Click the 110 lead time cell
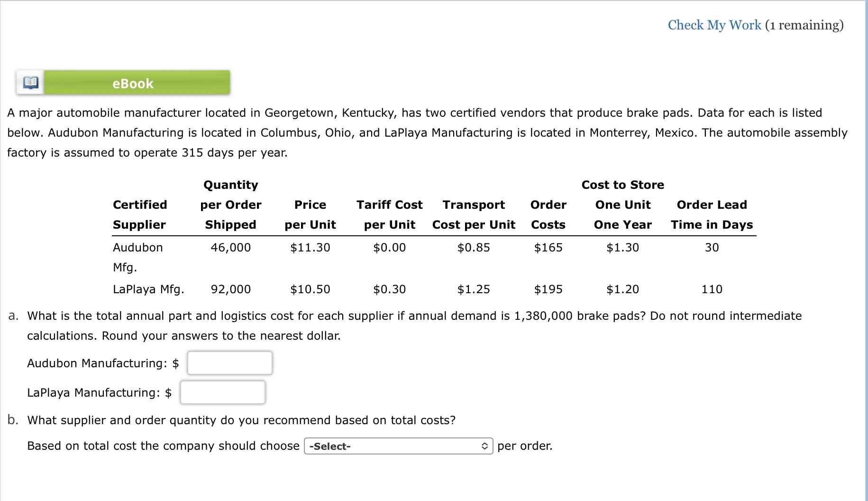868x501 pixels. pyautogui.click(x=712, y=289)
